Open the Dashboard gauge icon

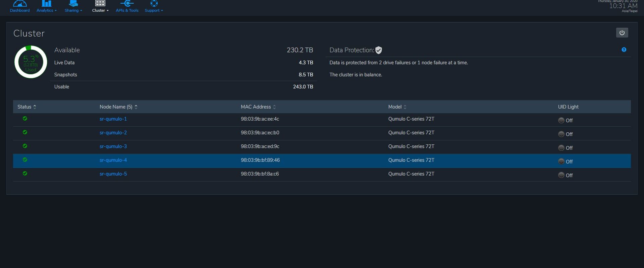click(20, 3)
